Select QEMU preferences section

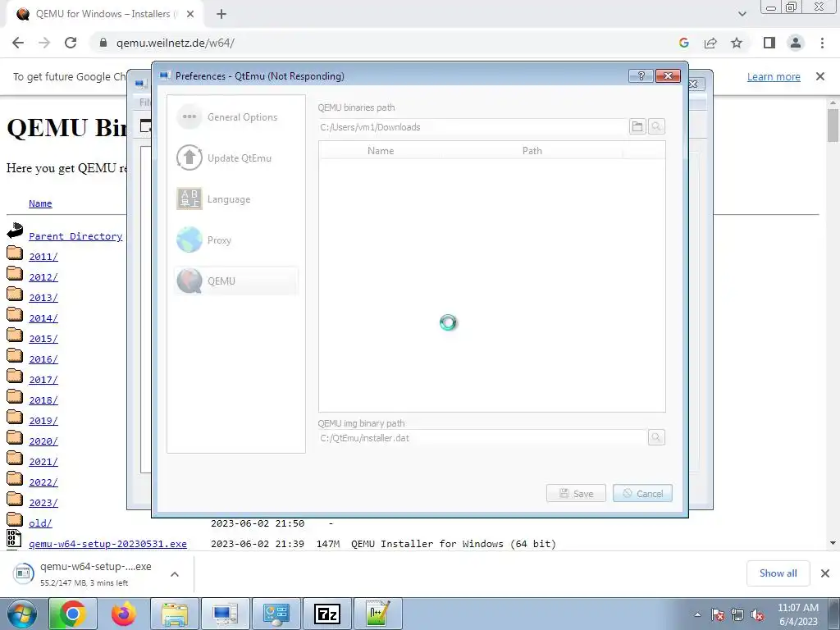[235, 281]
